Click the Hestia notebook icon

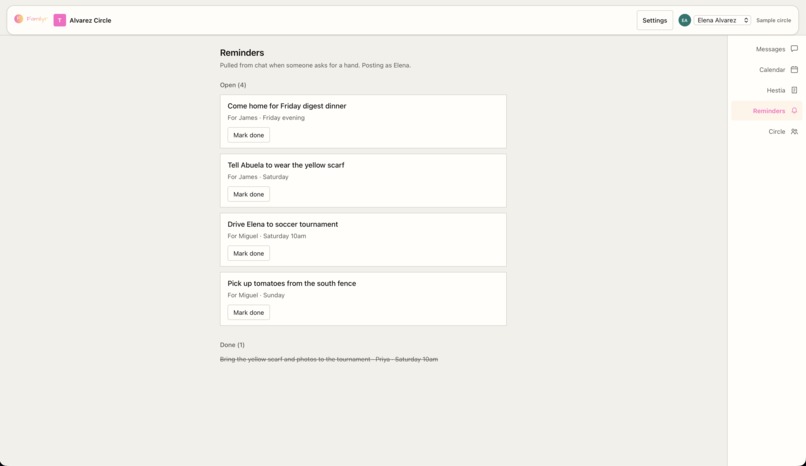pos(794,90)
